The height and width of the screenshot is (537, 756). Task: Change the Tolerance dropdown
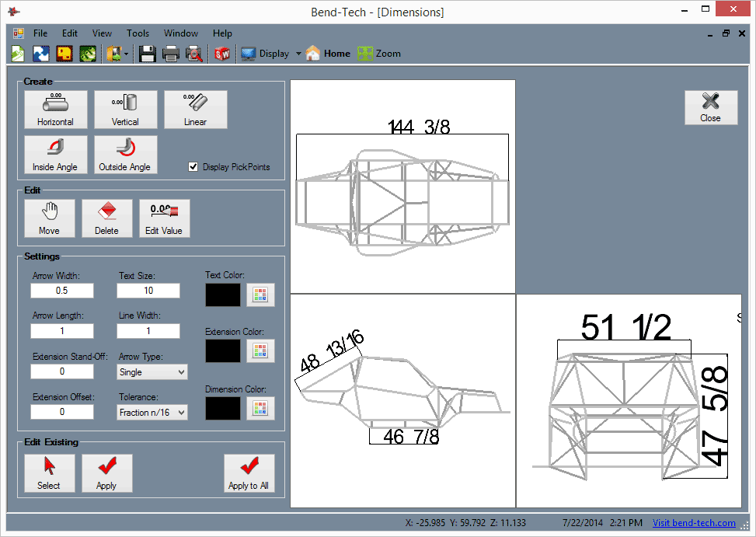click(152, 412)
